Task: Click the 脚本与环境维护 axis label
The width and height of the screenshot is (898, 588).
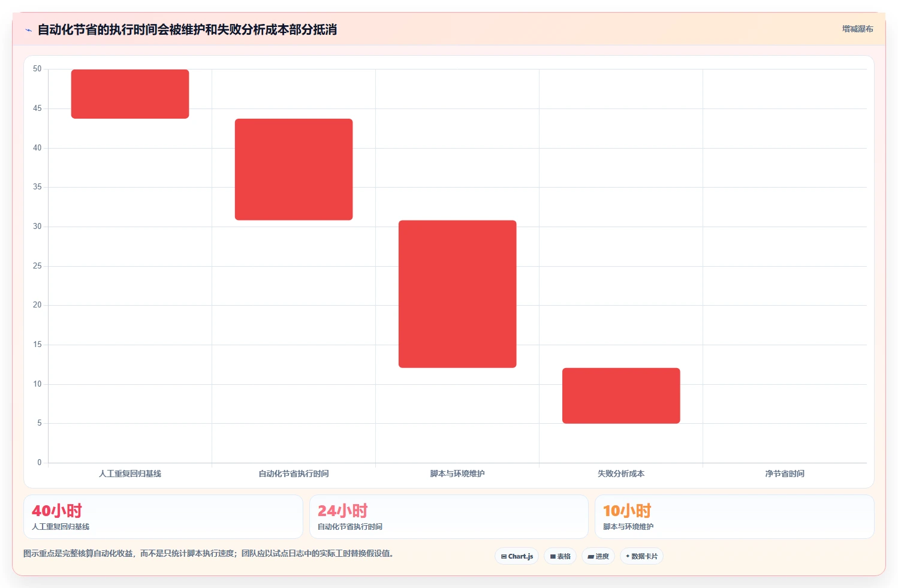Action: click(x=457, y=474)
